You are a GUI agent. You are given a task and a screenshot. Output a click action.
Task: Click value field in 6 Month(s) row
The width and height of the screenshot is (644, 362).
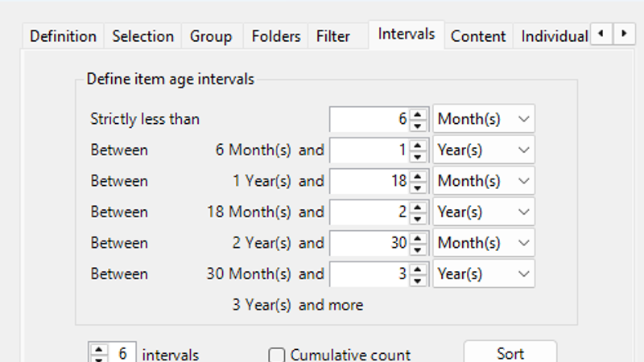click(x=369, y=150)
